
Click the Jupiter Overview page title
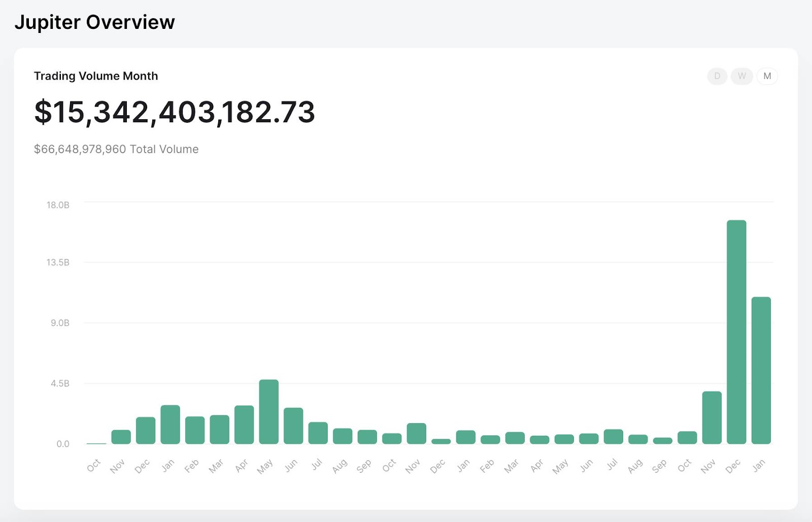pos(95,22)
